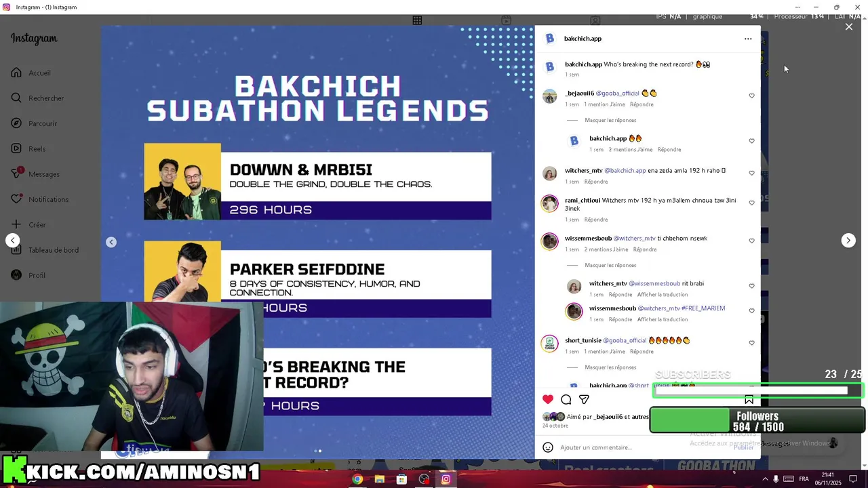
Task: Unlike the post with the red heart
Action: tap(548, 399)
